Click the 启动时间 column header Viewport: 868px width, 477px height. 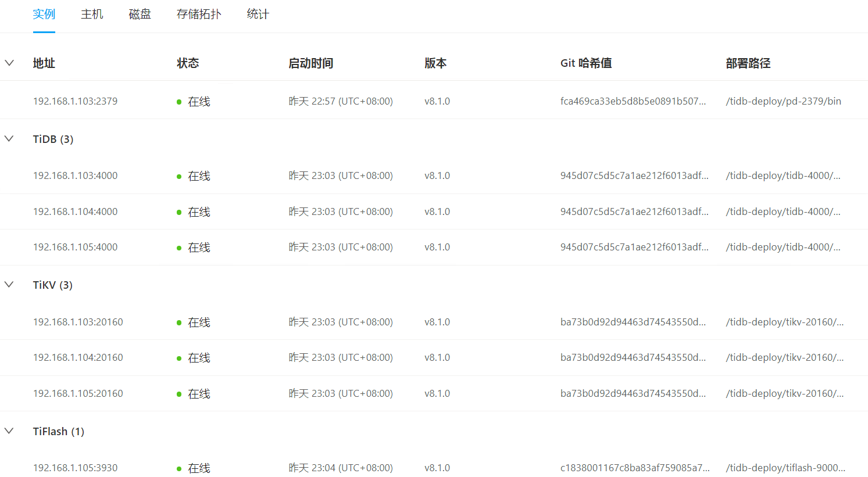(x=311, y=63)
